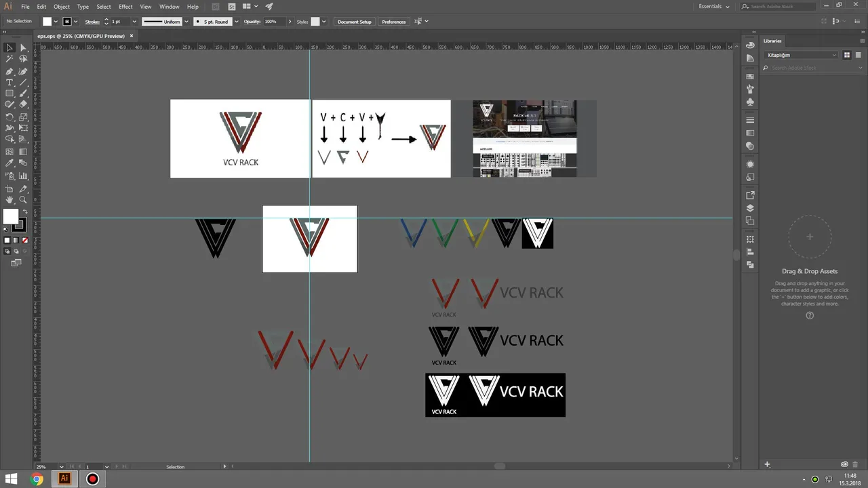
Task: Open the Object menu
Action: [62, 6]
